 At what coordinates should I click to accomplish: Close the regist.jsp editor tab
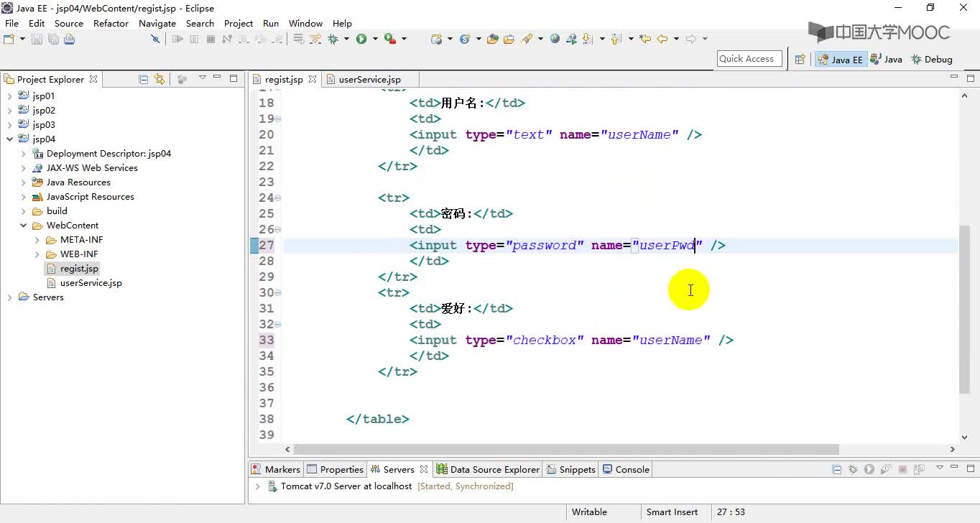coord(313,79)
